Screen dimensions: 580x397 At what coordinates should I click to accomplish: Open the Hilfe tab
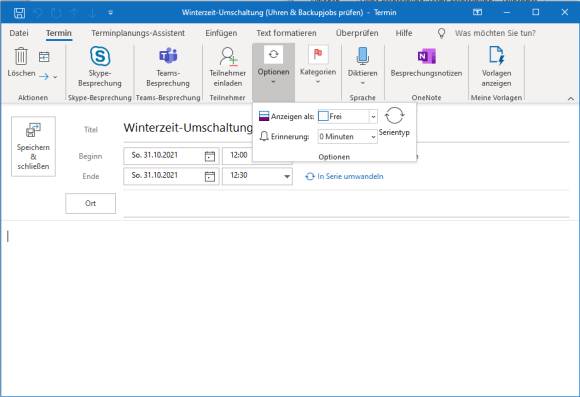click(x=404, y=33)
